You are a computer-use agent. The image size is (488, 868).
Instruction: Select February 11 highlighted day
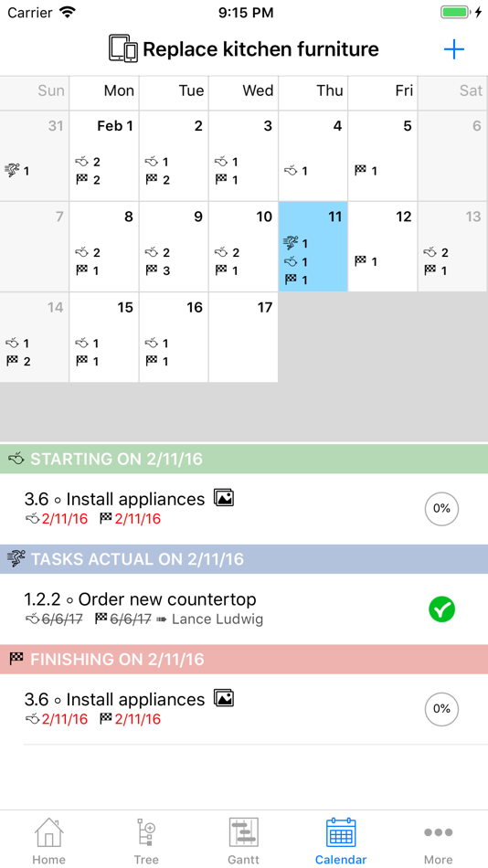click(313, 247)
